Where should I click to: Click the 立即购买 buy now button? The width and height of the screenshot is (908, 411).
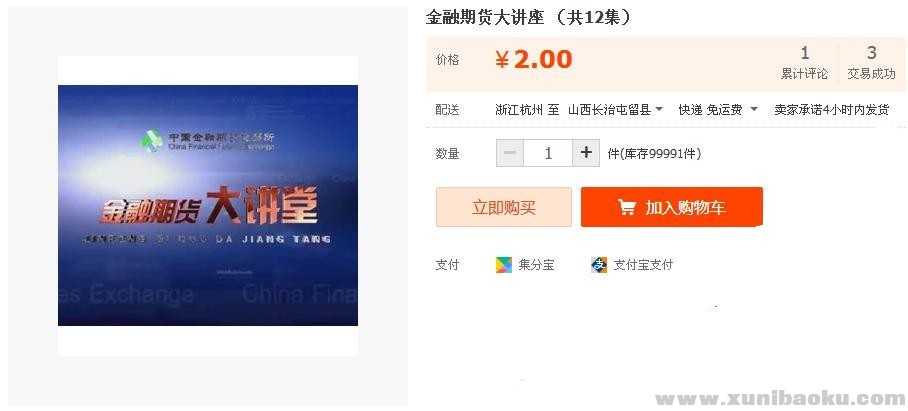pyautogui.click(x=504, y=207)
